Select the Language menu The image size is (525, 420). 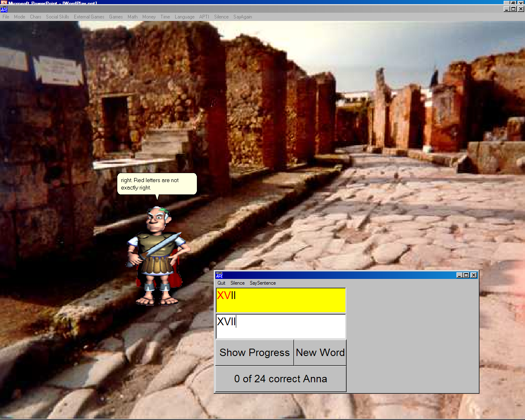185,17
